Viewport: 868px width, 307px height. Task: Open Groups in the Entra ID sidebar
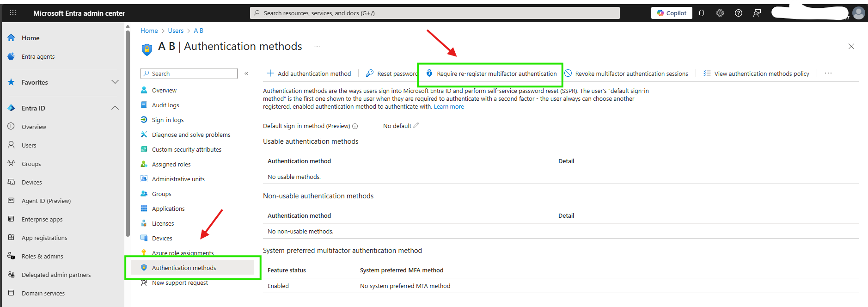click(x=31, y=164)
